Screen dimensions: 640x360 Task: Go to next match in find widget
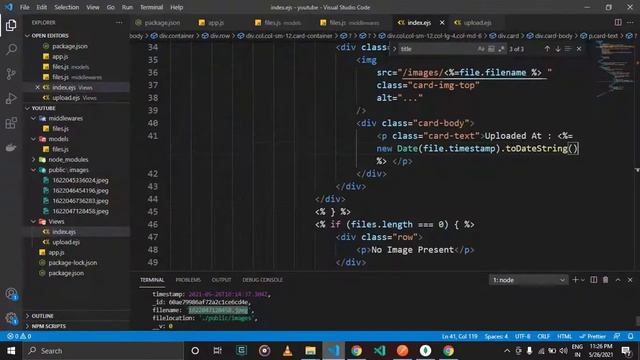point(558,49)
